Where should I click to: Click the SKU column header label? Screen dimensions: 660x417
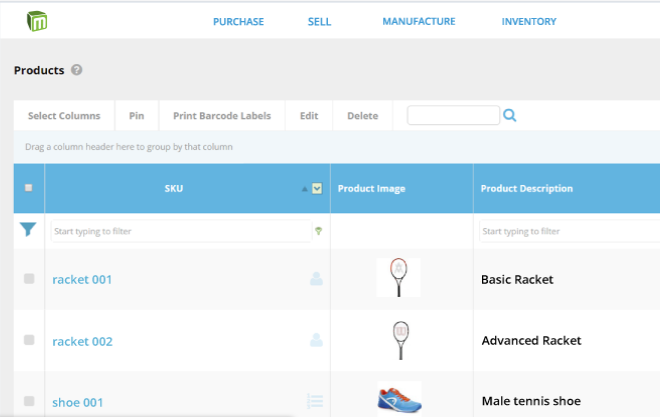173,189
